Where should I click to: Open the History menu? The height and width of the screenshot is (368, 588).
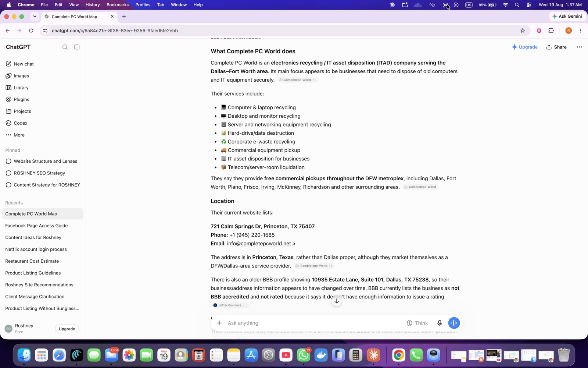pyautogui.click(x=93, y=5)
